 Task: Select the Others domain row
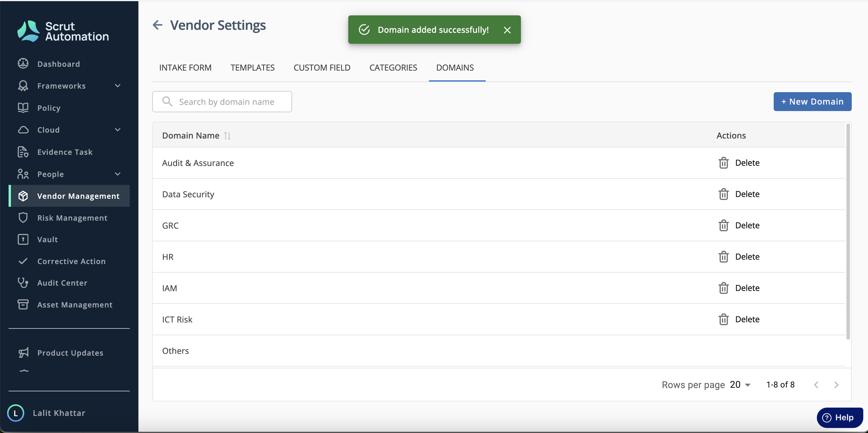click(x=499, y=351)
